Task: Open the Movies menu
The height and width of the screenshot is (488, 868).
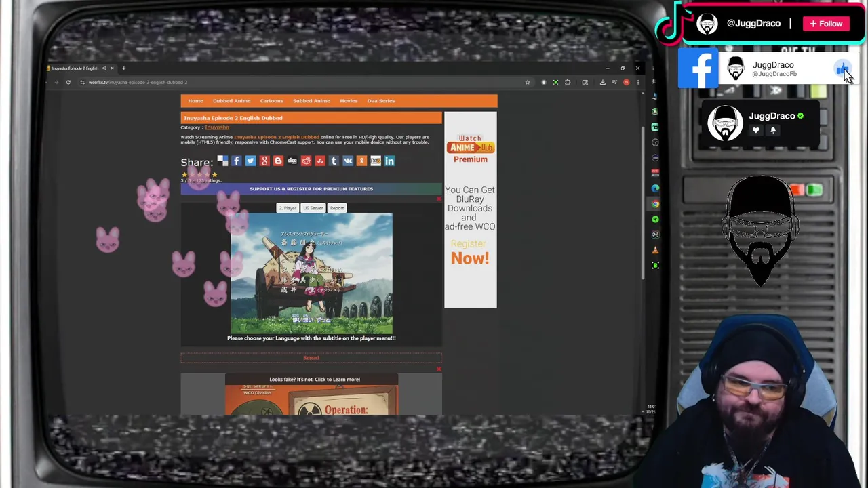Action: (x=349, y=100)
